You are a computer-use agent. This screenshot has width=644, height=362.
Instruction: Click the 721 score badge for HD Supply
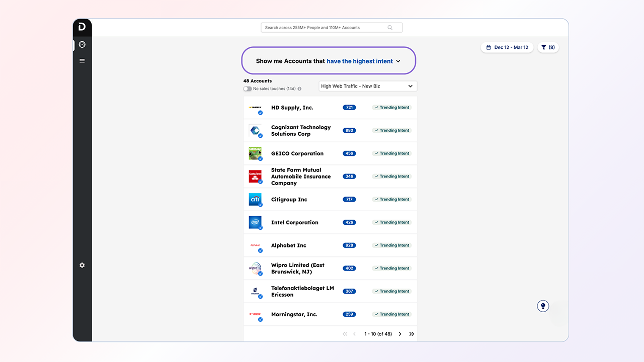pos(349,108)
